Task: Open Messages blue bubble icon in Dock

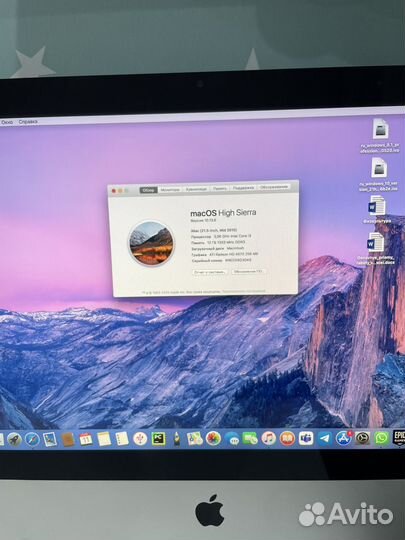Action: click(232, 439)
